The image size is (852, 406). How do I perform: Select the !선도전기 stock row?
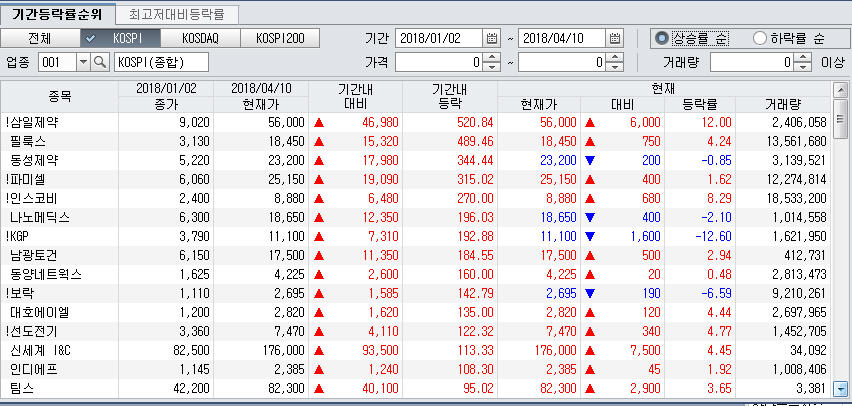[x=416, y=332]
